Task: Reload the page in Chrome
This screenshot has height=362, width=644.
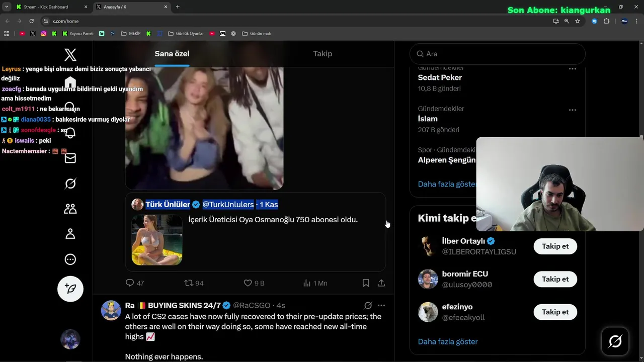Action: click(x=31, y=21)
